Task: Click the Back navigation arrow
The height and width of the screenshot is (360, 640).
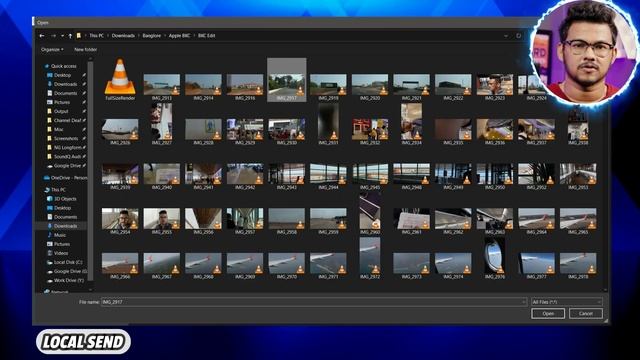Action: point(42,36)
